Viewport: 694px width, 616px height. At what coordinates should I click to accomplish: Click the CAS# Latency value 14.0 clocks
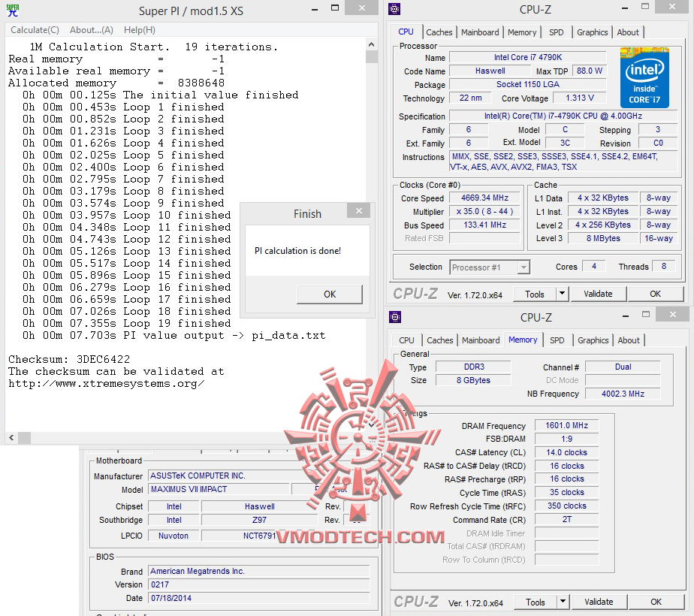(x=566, y=452)
